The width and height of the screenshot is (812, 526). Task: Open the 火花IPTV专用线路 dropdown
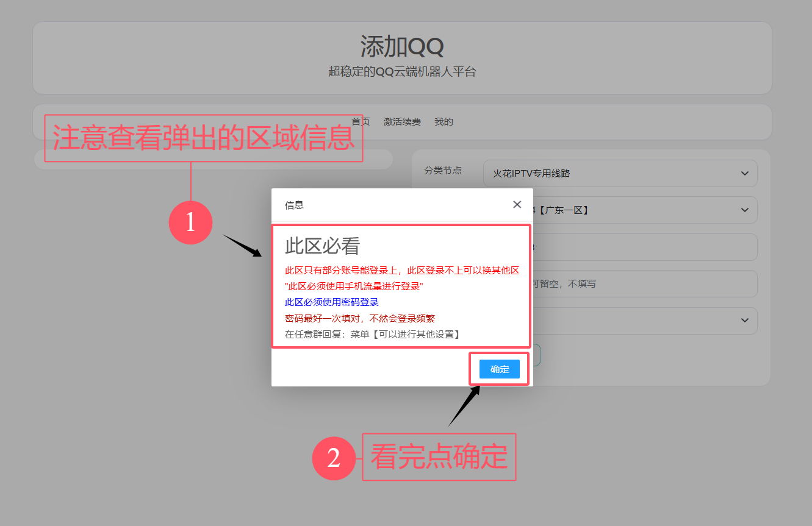pyautogui.click(x=620, y=173)
